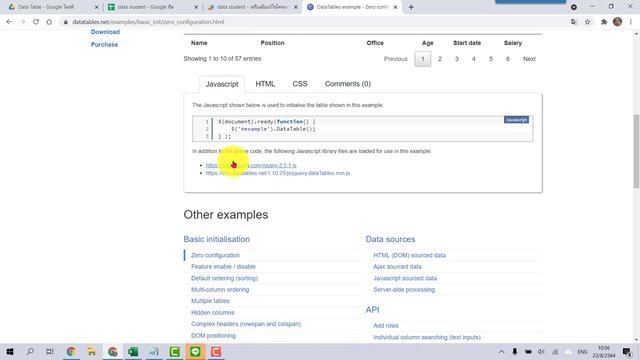640x360 pixels.
Task: Open the jquery-3.5.1.js library link
Action: tap(251, 165)
